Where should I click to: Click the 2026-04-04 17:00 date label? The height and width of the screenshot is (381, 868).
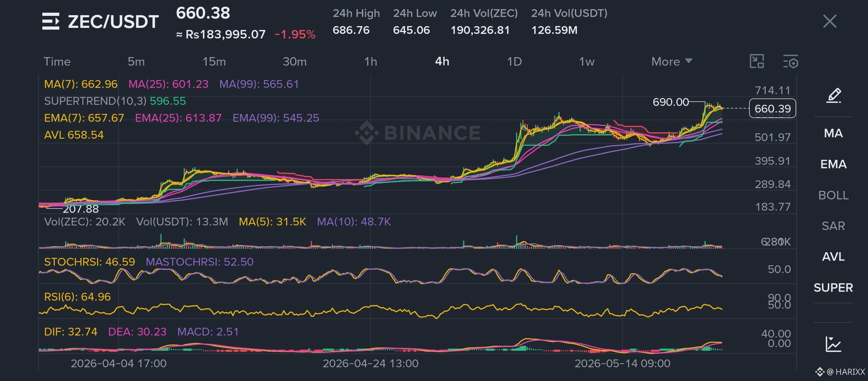(119, 364)
